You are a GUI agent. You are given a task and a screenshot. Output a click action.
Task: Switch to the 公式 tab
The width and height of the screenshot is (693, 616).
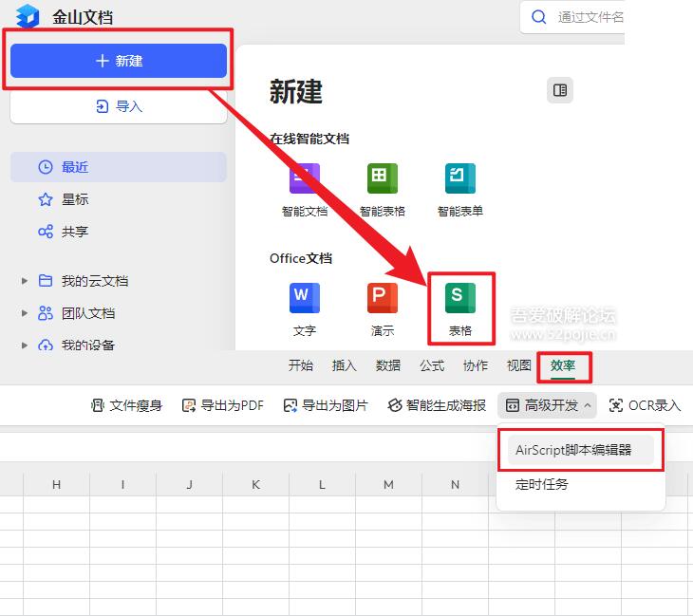coord(431,365)
